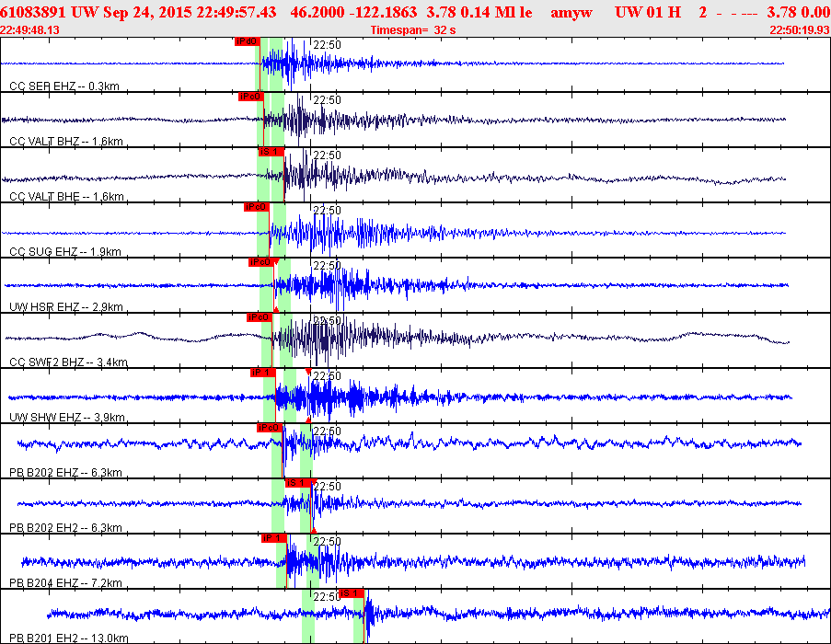Click the window end time 22:50:19.93
The width and height of the screenshot is (831, 644).
click(800, 30)
